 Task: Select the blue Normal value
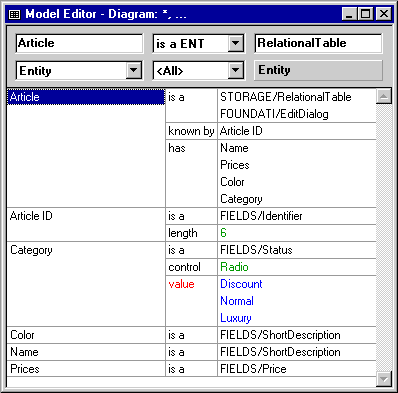237,301
